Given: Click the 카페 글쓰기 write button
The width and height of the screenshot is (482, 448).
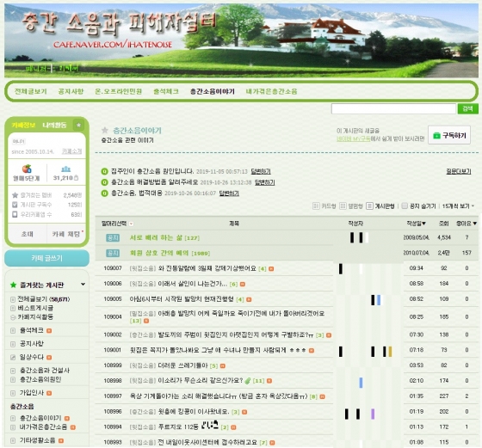Looking at the screenshot, I should pyautogui.click(x=46, y=258).
